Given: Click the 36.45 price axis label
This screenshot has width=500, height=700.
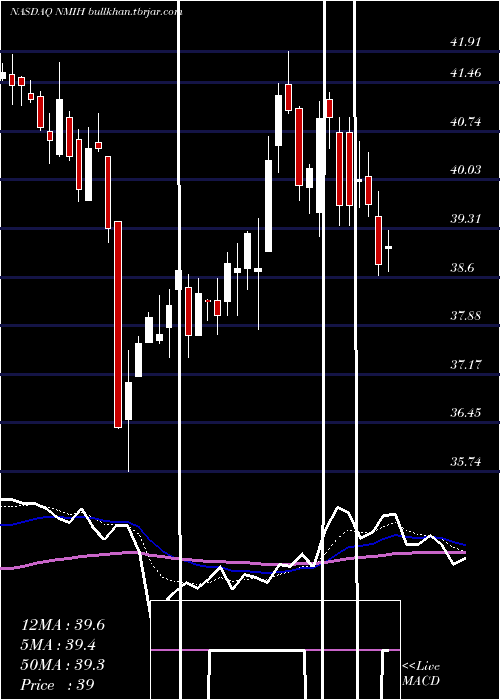Looking at the screenshot, I should pyautogui.click(x=466, y=412).
